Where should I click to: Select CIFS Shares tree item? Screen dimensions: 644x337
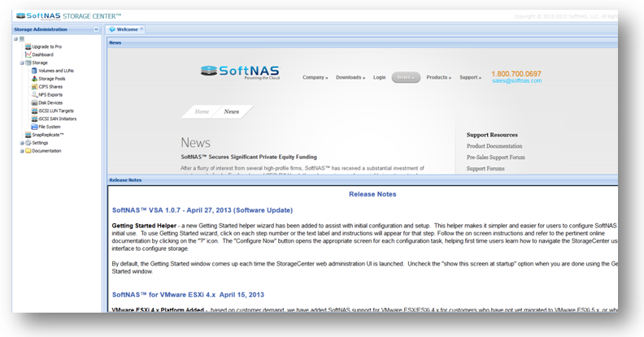click(x=50, y=87)
